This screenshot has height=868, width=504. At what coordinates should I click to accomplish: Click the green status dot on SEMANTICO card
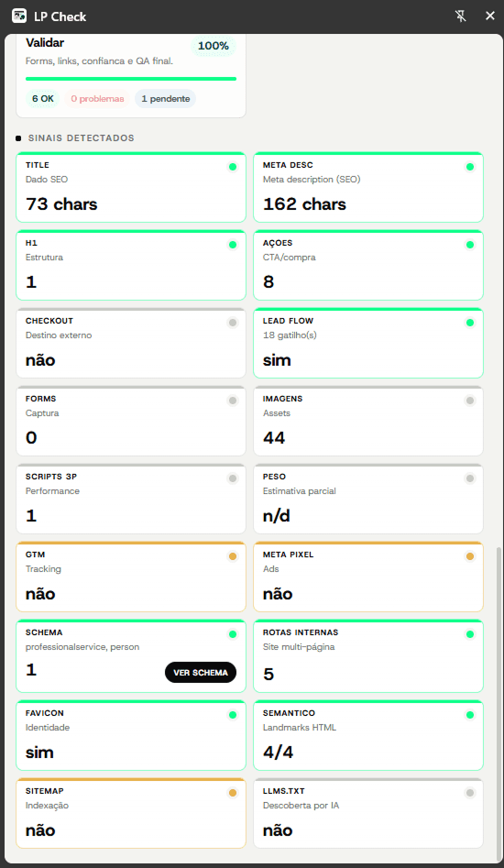tap(470, 715)
